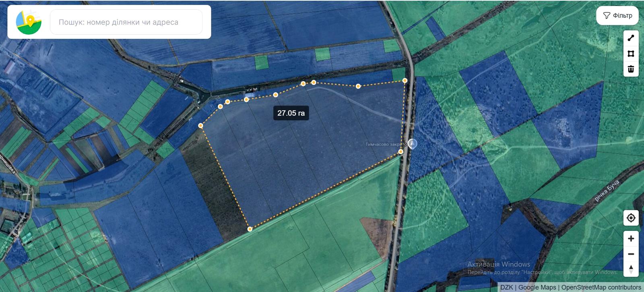Select the polygon's top-right corner vertex
This screenshot has height=292, width=644.
[x=405, y=80]
